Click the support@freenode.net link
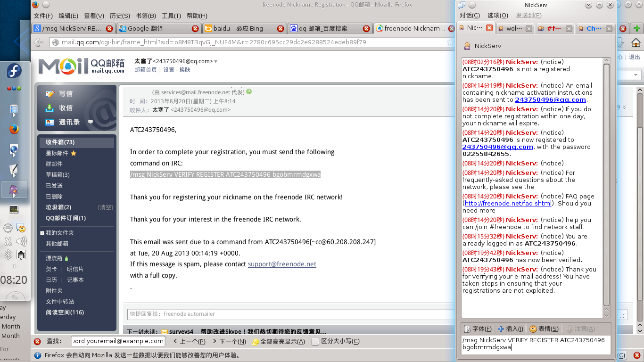The image size is (644, 362). (282, 264)
